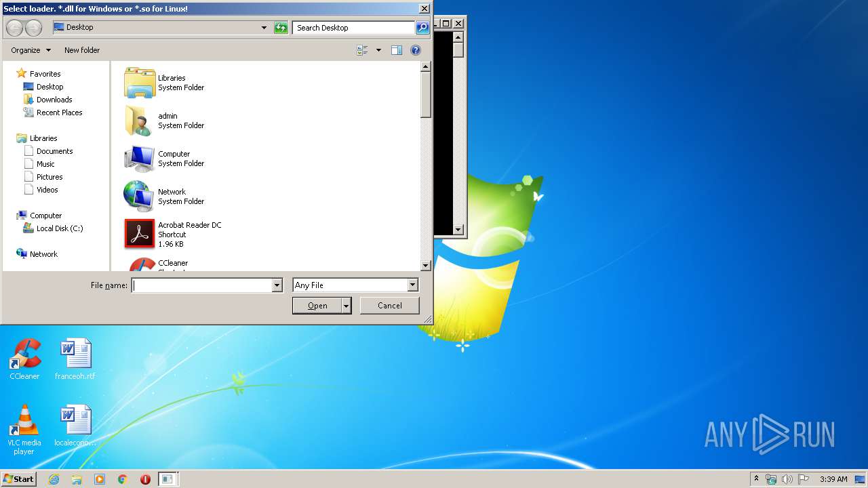
Task: Click New folder
Action: 82,50
